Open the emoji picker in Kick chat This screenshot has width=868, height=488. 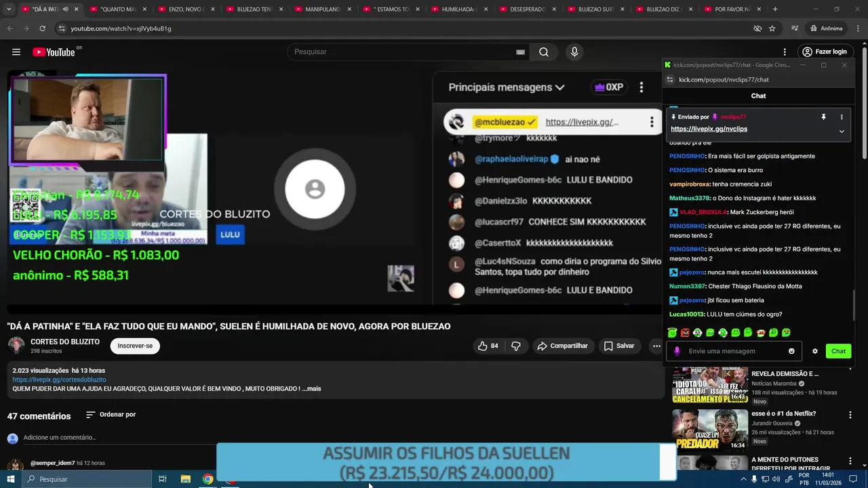[791, 351]
